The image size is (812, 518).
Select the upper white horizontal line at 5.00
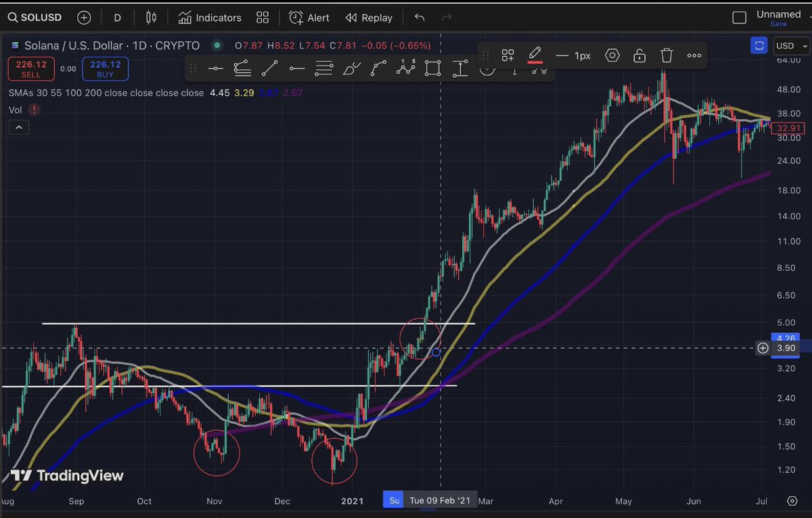click(258, 324)
